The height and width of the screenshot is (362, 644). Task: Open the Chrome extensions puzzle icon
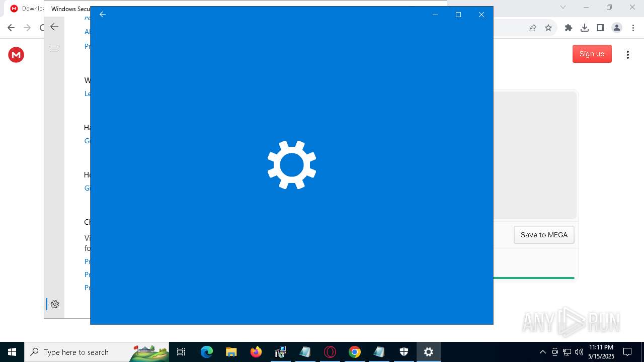569,28
